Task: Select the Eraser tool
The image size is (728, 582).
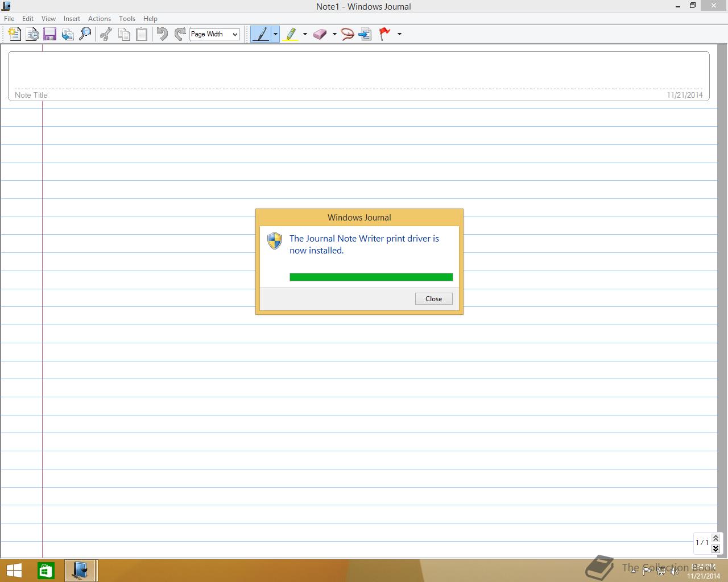Action: point(320,34)
